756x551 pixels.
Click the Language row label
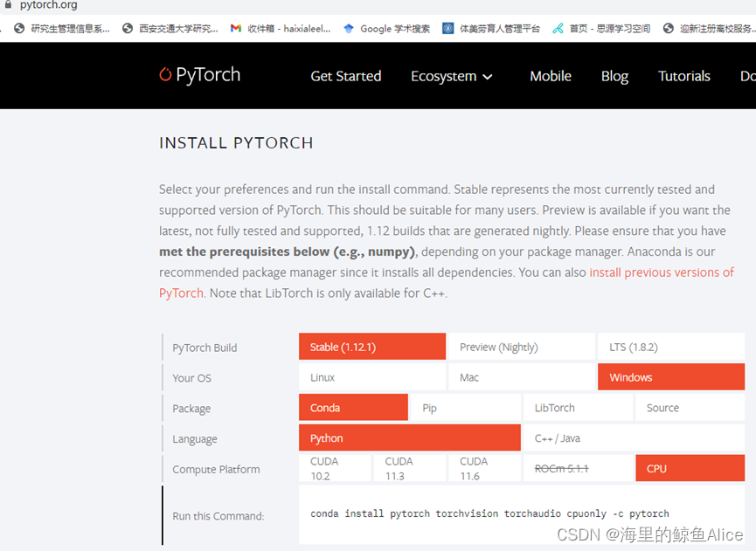tap(195, 438)
